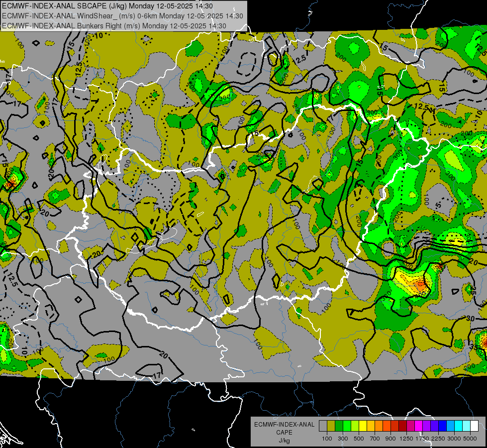Viewport: 487px width, 448px height.
Task: Select the pure blue legend swatch
Action: coord(443,426)
